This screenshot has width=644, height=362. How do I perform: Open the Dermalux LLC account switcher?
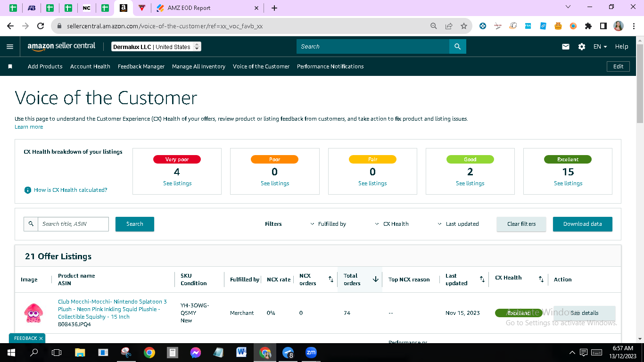tap(157, 47)
